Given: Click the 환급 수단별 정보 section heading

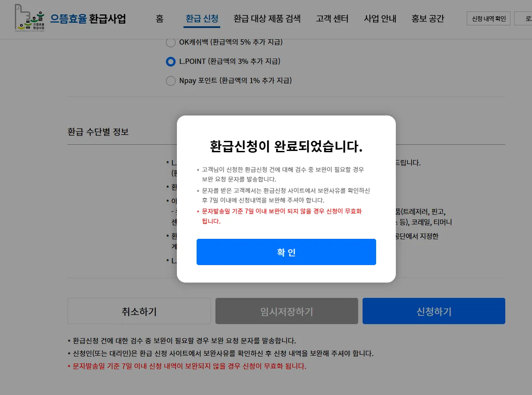Looking at the screenshot, I should tap(98, 132).
